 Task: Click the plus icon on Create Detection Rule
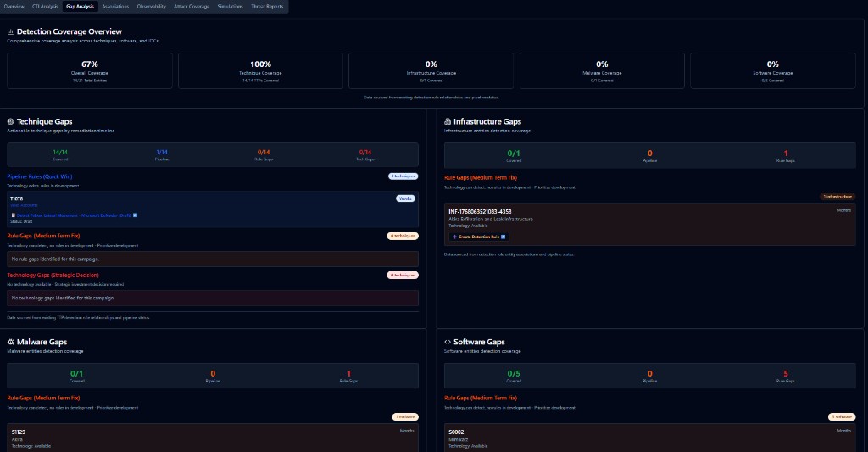point(454,237)
